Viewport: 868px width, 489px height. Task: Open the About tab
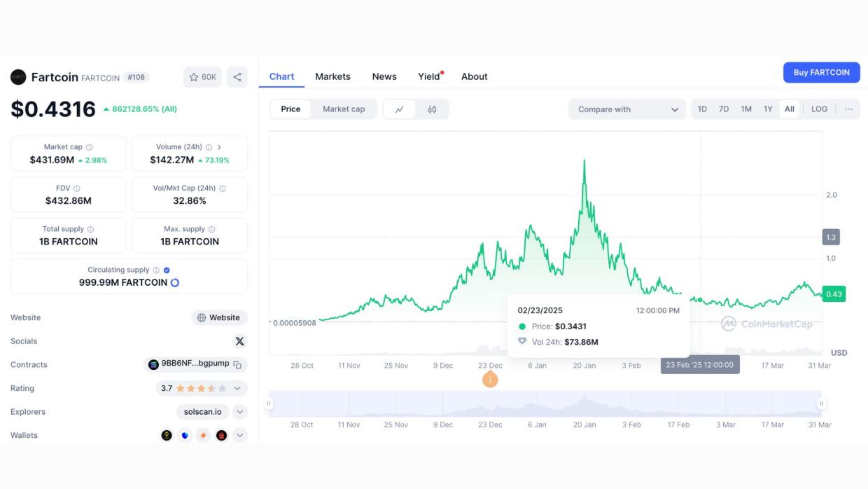pyautogui.click(x=474, y=76)
